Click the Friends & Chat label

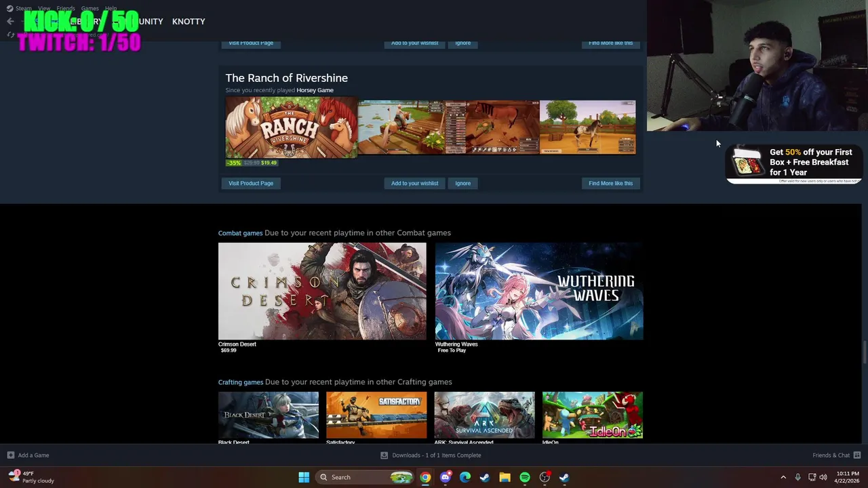831,455
